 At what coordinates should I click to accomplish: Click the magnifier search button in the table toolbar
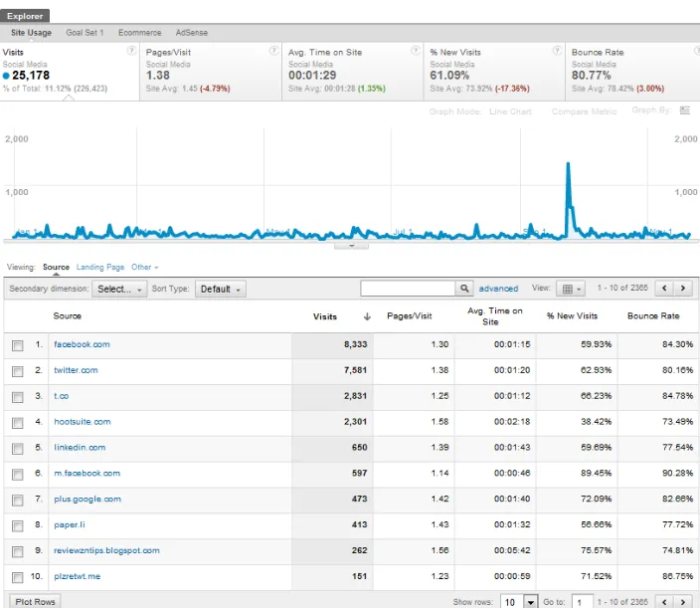[x=464, y=289]
